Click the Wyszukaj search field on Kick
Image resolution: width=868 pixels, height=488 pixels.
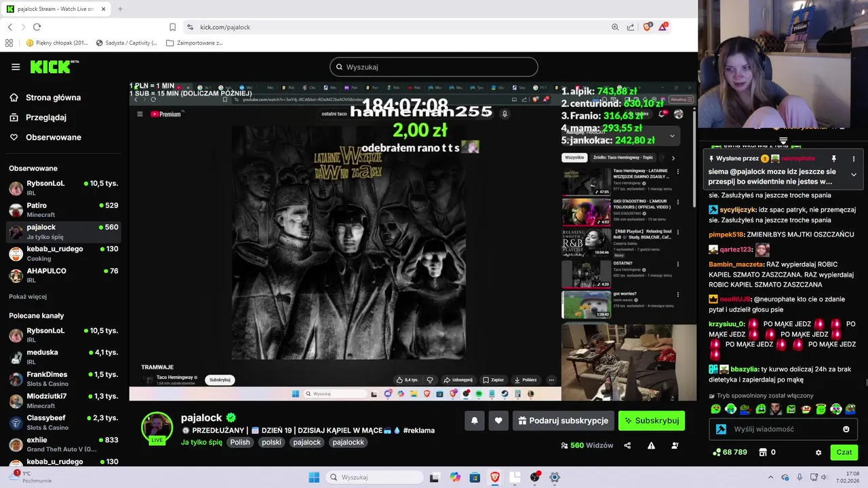click(x=434, y=67)
